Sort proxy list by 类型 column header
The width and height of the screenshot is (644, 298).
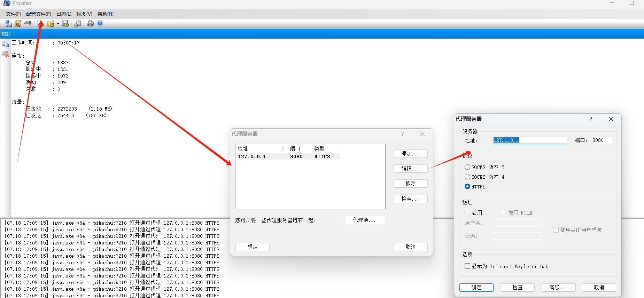(326, 149)
